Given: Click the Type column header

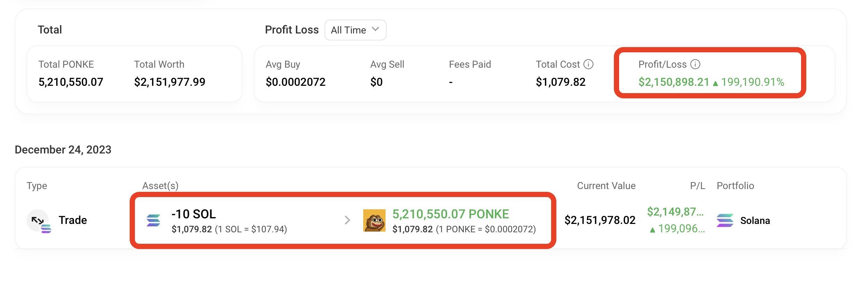Looking at the screenshot, I should 37,186.
